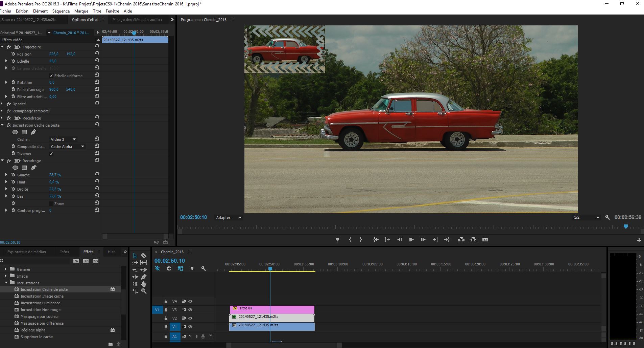Open the Adapter zoom level dropdown

[x=229, y=218]
